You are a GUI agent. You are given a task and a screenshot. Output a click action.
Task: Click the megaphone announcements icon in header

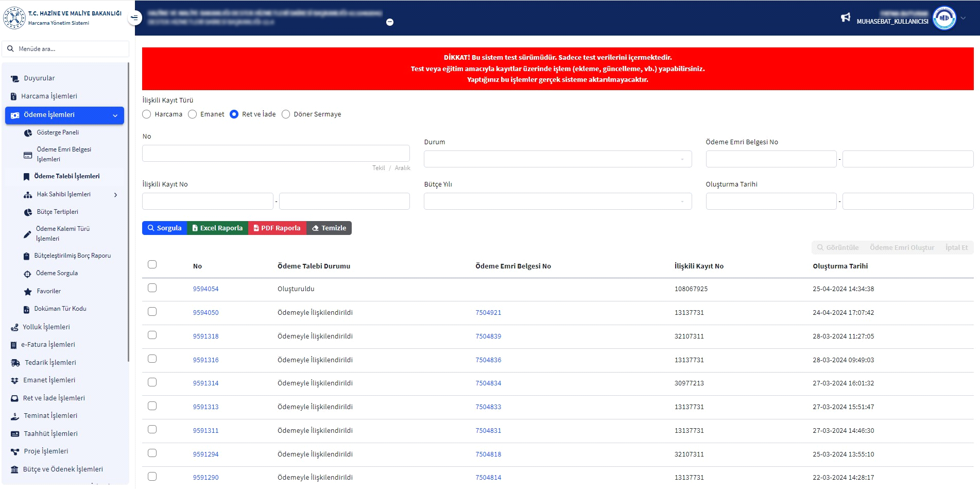[x=845, y=18]
